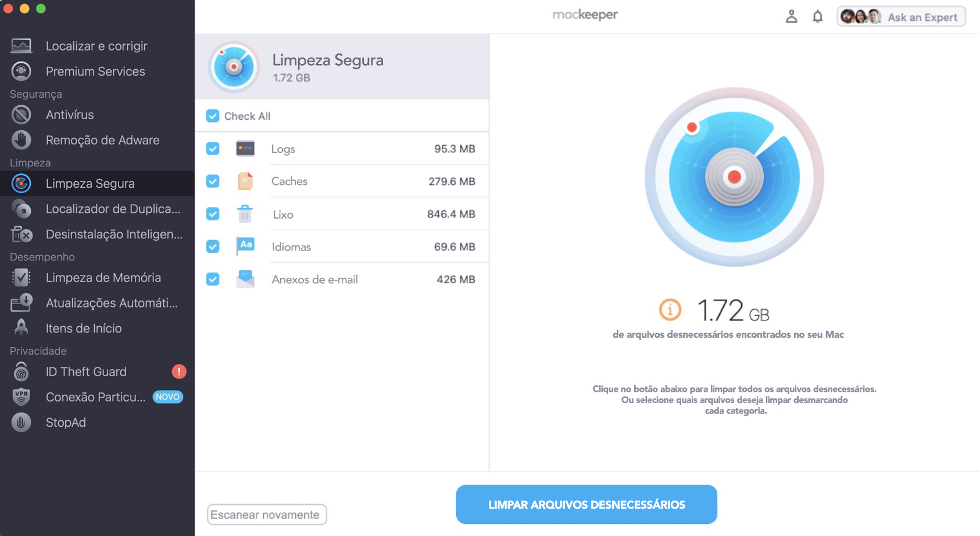The image size is (980, 536).
Task: Switch to Localizar e corrigir
Action: pos(96,45)
